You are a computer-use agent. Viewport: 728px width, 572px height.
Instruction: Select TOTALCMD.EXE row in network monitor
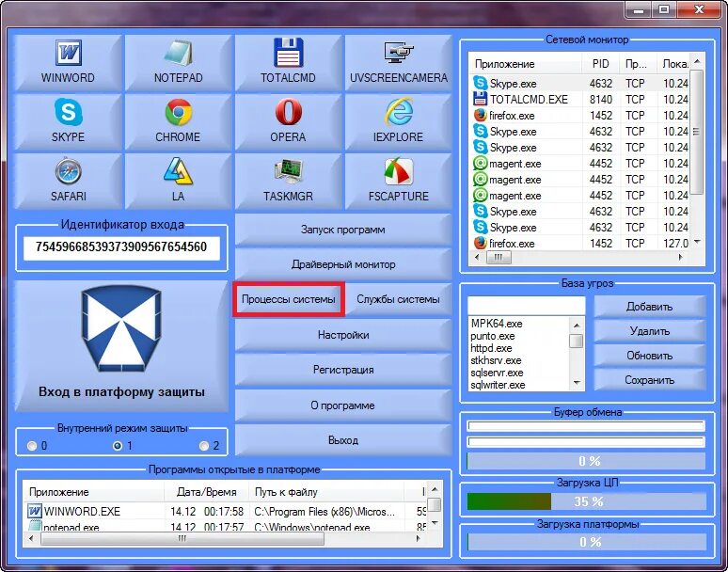click(x=580, y=100)
